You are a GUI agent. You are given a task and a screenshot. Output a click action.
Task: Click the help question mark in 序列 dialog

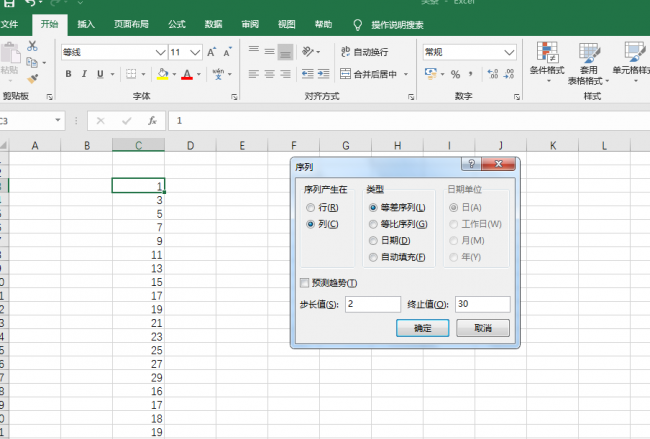471,164
